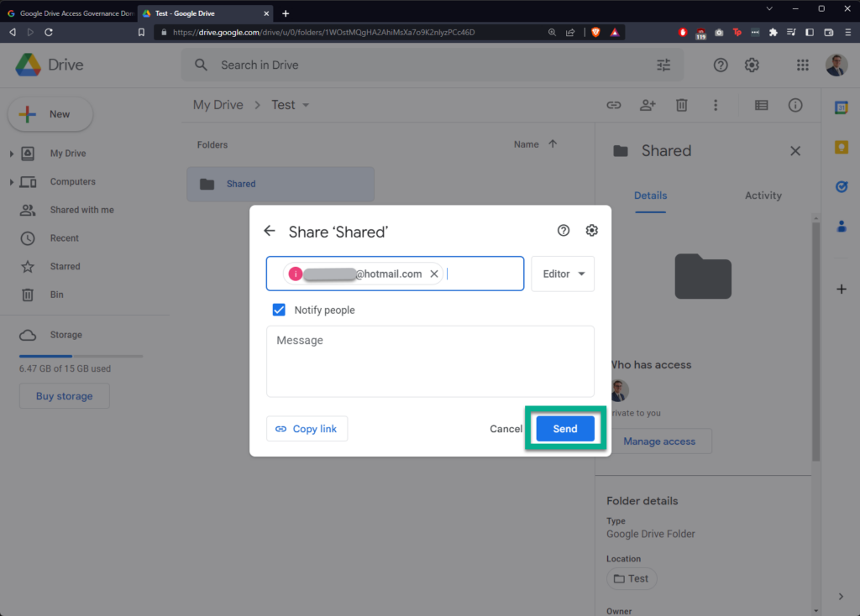Open the Test folder dropdown arrow
The height and width of the screenshot is (616, 860).
[306, 105]
